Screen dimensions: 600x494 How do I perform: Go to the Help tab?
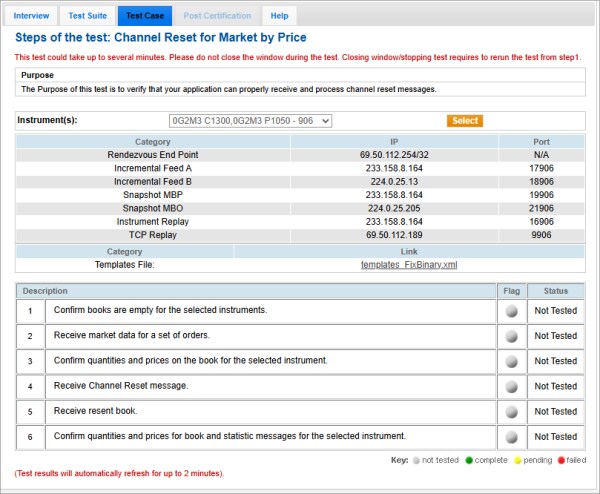click(279, 16)
